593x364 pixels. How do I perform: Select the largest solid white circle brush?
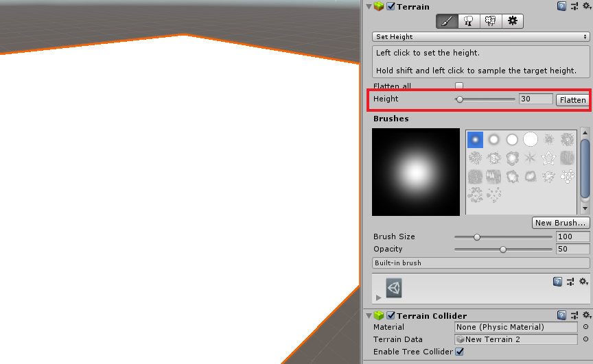(531, 139)
